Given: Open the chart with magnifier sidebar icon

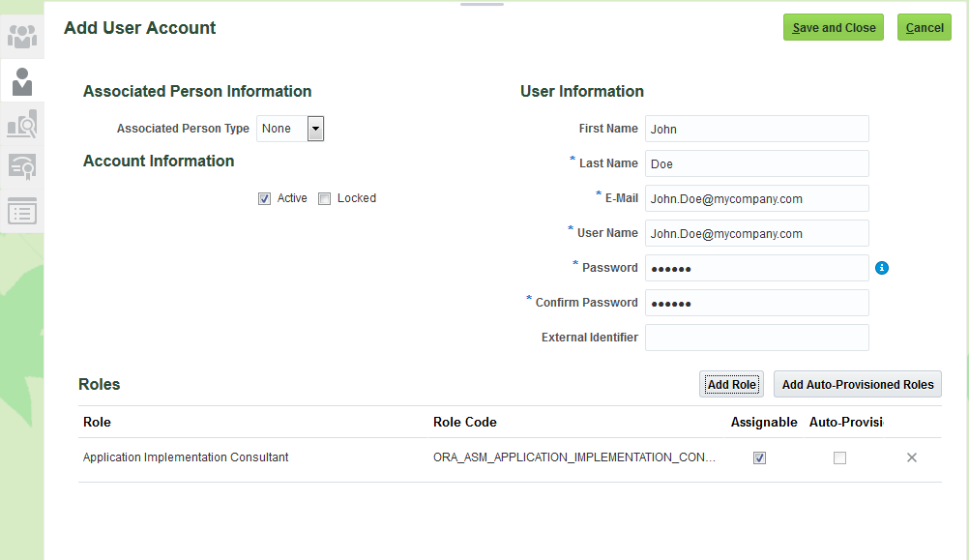Looking at the screenshot, I should (21, 125).
